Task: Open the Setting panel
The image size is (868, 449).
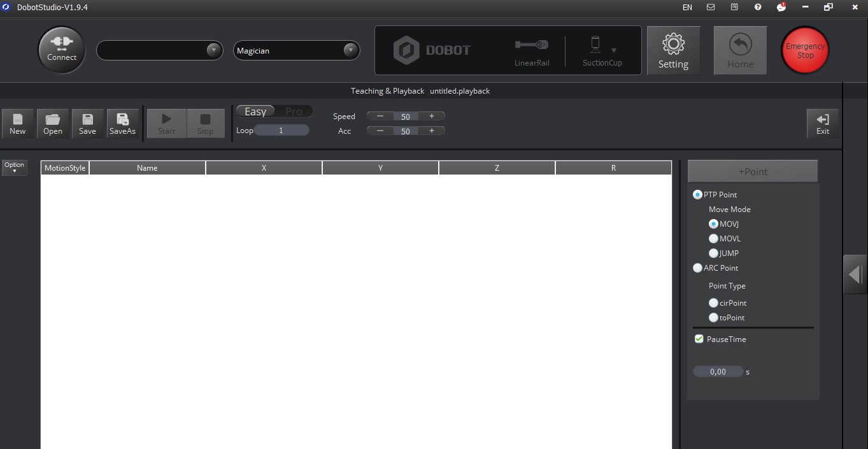Action: point(673,50)
